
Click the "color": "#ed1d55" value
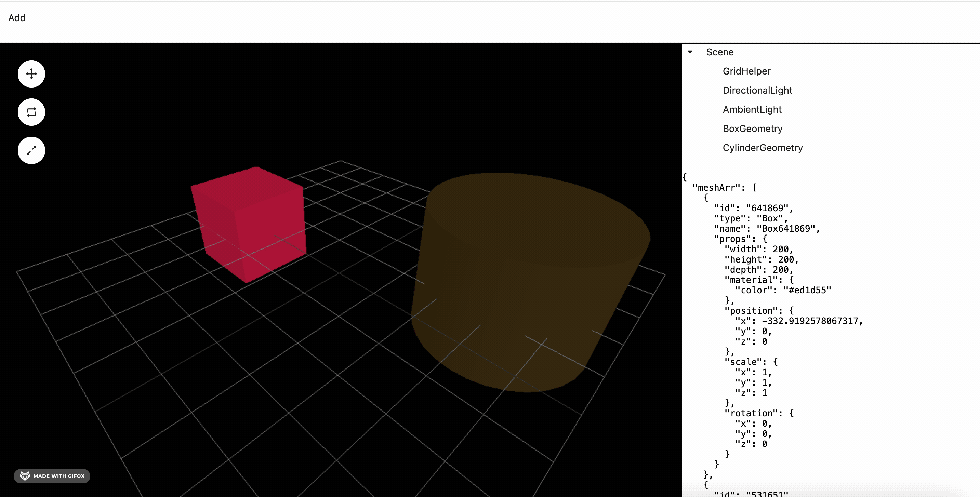point(807,290)
